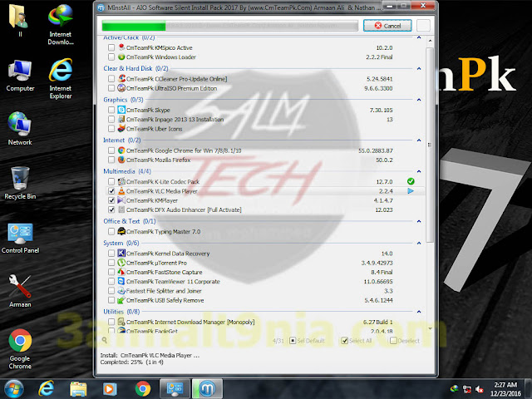The width and height of the screenshot is (532, 399).
Task: Open the Armaan tools desktop icon
Action: [20, 291]
